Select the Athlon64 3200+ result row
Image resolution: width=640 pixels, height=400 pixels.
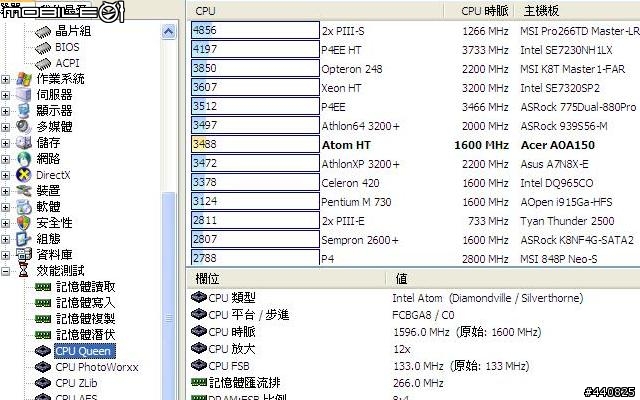pos(415,126)
